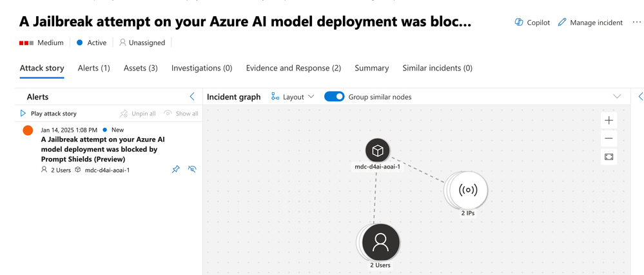Open the more options ellipsis menu
Viewport: 644px width, 275px height.
pos(636,22)
